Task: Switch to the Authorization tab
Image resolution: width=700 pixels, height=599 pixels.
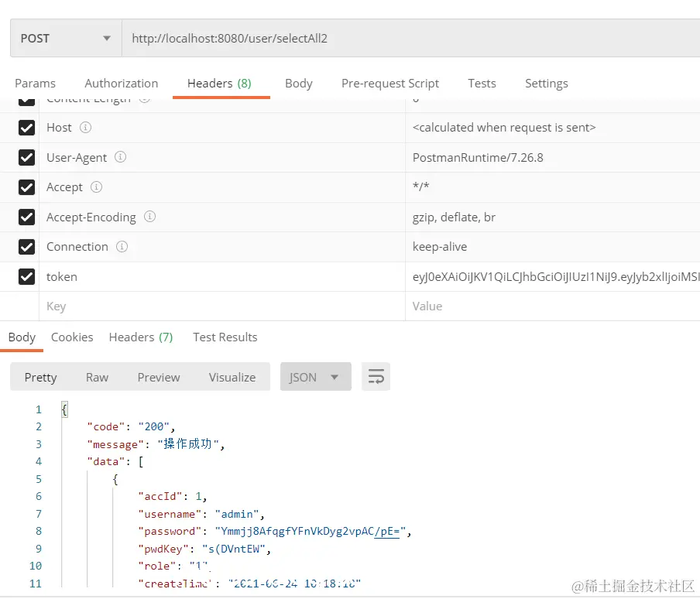Action: (x=122, y=84)
